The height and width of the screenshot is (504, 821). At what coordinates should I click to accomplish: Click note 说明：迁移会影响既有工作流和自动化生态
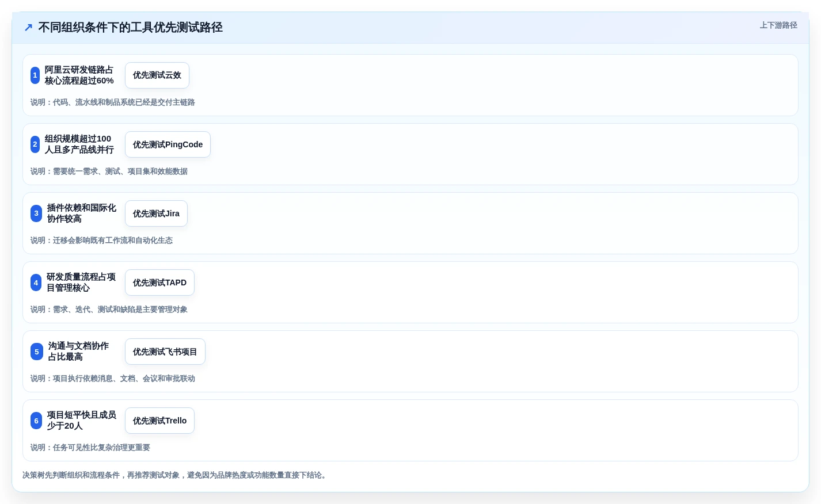[x=101, y=240]
